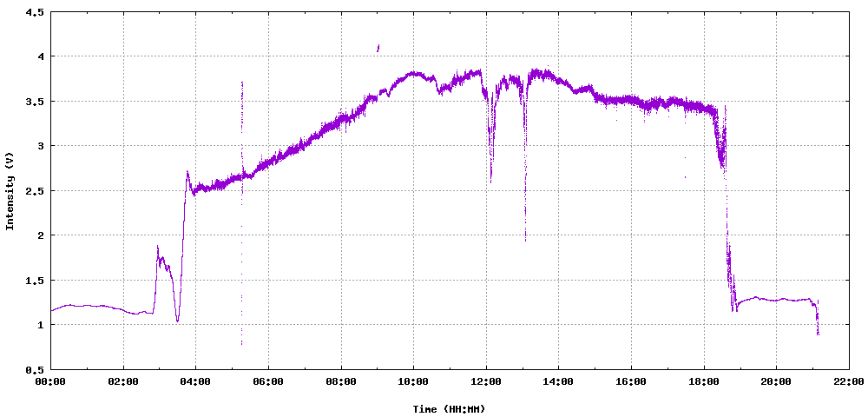Click the 1.5 y-axis tick label
868x417 pixels.
35,281
